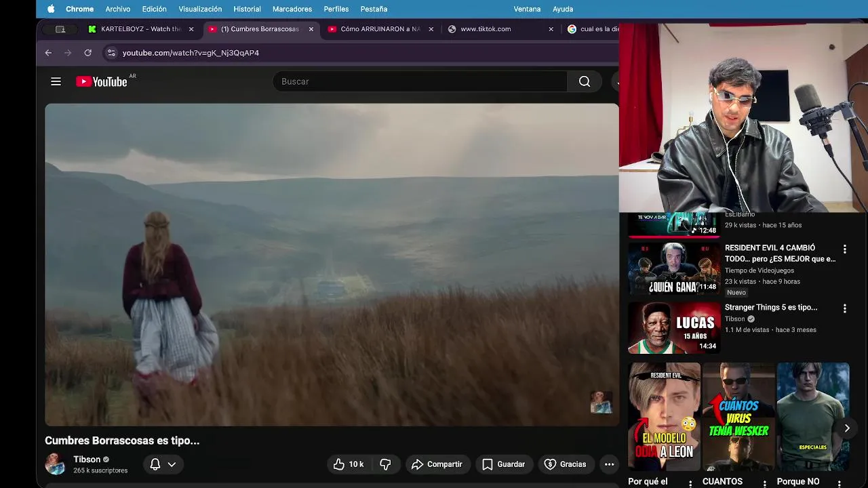Viewport: 868px width, 488px height.
Task: Like the video with 10 k likes
Action: pos(349,464)
